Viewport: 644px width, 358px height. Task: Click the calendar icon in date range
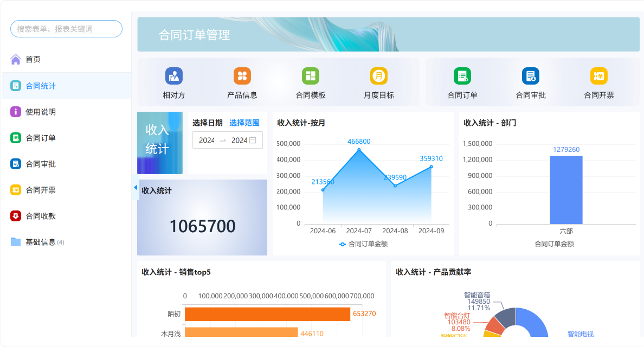tap(253, 140)
